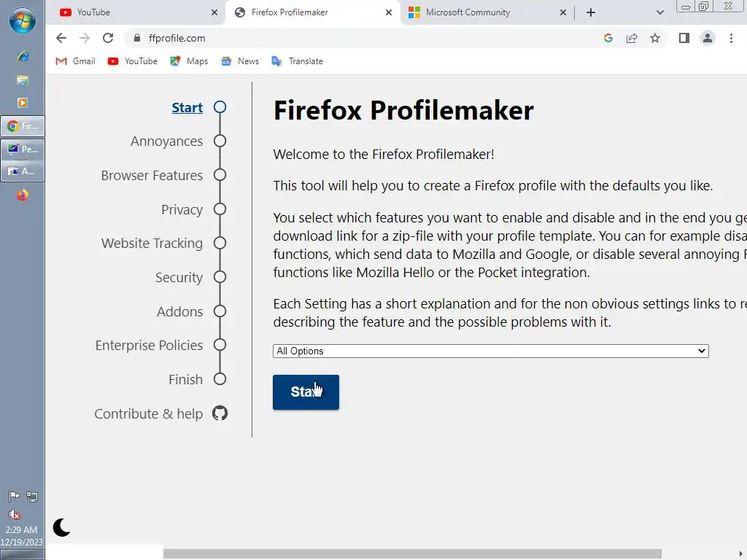Go back using the browser back arrow
Image resolution: width=747 pixels, height=560 pixels.
pos(61,38)
